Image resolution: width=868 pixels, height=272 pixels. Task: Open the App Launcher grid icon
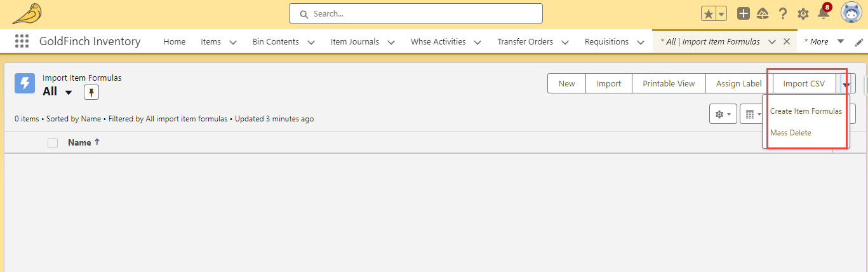(x=22, y=41)
